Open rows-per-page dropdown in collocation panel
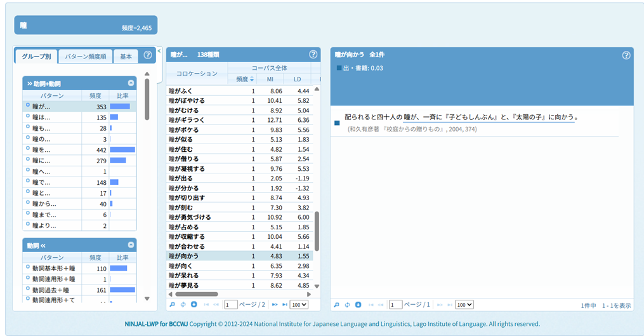This screenshot has width=644, height=336. 299,305
